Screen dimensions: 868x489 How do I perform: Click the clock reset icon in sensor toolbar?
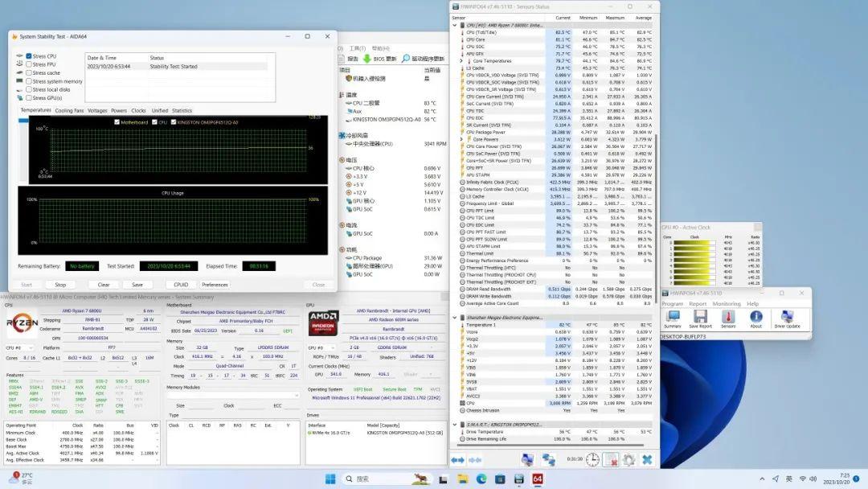point(592,459)
